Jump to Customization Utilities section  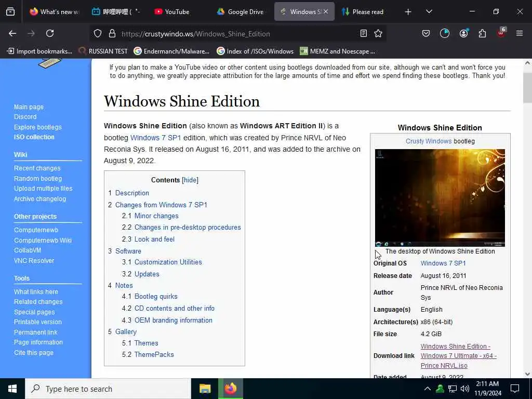tap(168, 262)
